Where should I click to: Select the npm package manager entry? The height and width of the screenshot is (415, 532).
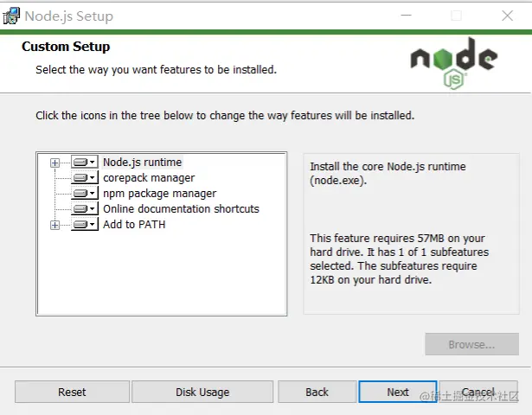[159, 193]
